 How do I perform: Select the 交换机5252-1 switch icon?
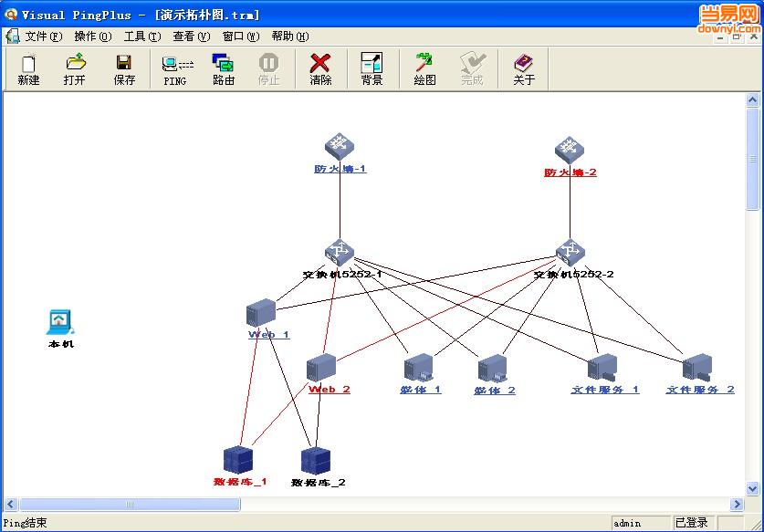pos(340,253)
